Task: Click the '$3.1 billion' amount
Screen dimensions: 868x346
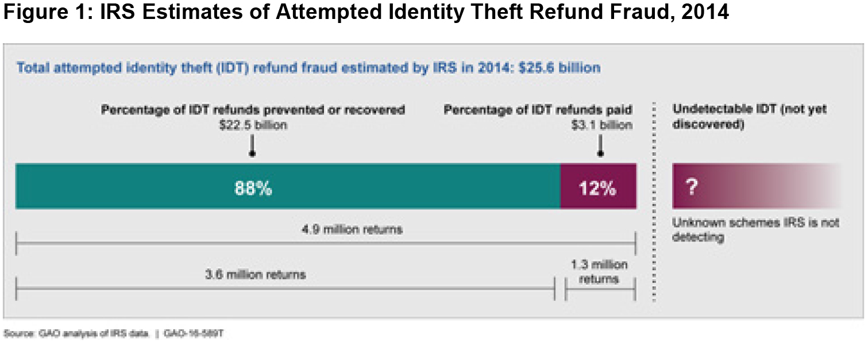Action: 601,125
